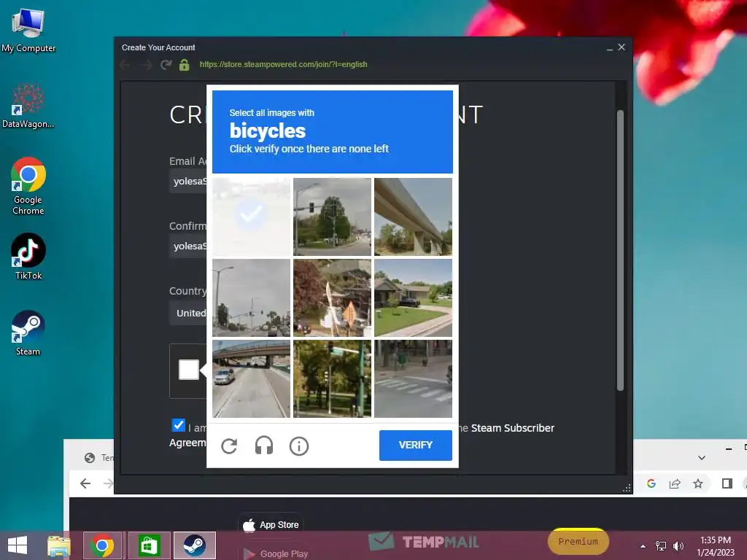
Task: Select the captcha tile showing a crosswalk
Action: pos(413,378)
